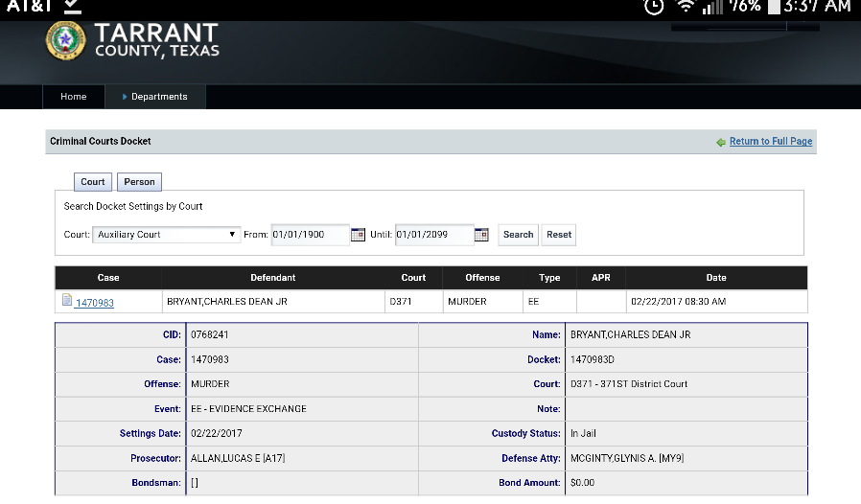
Task: Expand the Departments menu
Action: [x=158, y=97]
